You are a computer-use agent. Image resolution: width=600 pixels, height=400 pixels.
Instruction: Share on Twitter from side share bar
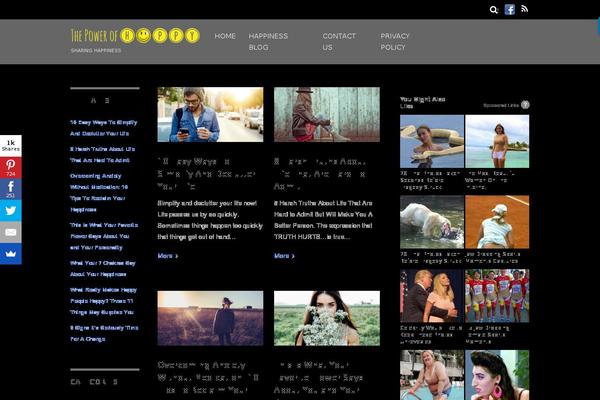point(11,210)
